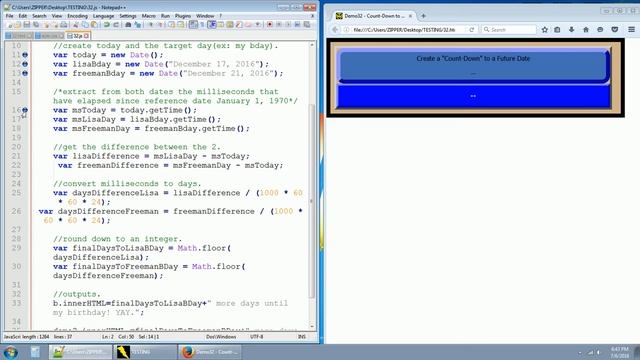Open the Plugins menu

[182, 16]
